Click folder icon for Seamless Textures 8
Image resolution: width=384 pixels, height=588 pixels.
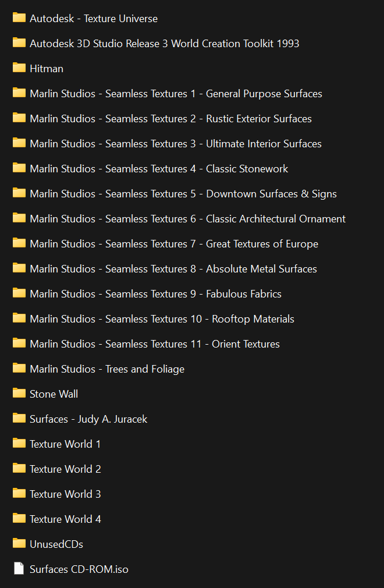[19, 268]
